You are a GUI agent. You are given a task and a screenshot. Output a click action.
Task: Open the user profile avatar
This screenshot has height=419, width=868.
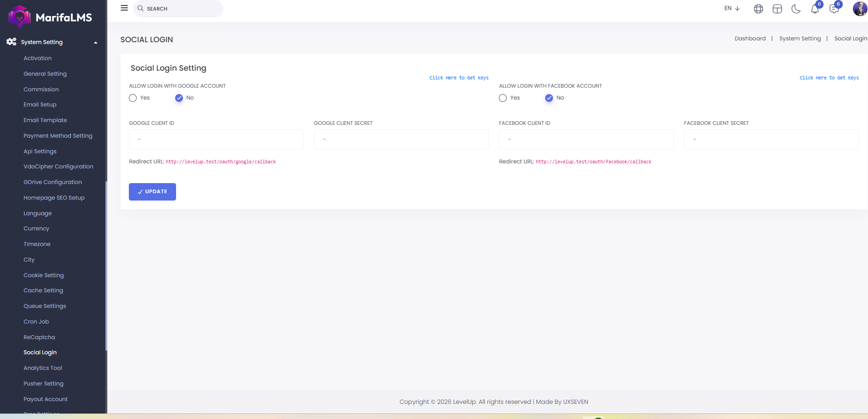[x=859, y=9]
